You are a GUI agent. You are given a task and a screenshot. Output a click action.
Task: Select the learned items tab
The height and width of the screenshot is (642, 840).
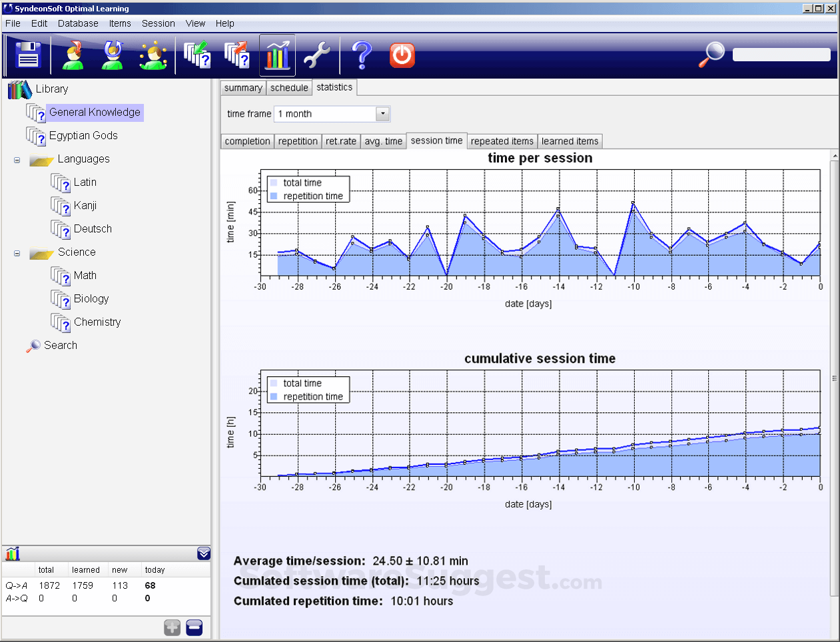570,141
